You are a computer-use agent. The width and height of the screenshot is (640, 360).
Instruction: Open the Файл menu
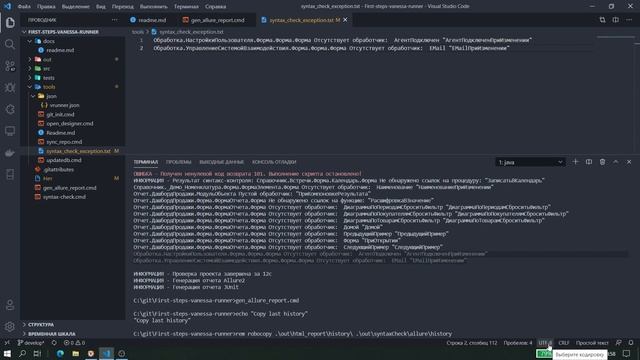24,7
